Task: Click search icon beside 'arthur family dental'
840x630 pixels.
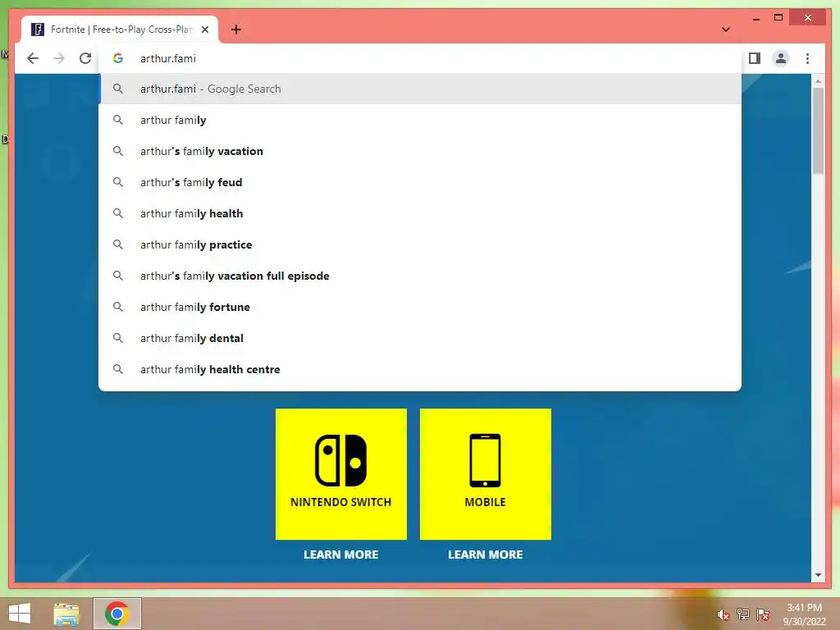Action: (118, 338)
